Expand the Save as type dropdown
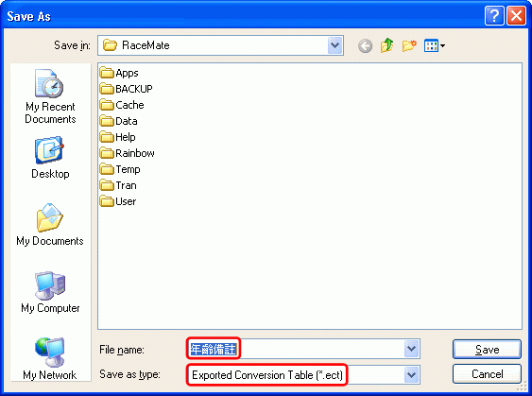The height and width of the screenshot is (396, 532). (412, 374)
